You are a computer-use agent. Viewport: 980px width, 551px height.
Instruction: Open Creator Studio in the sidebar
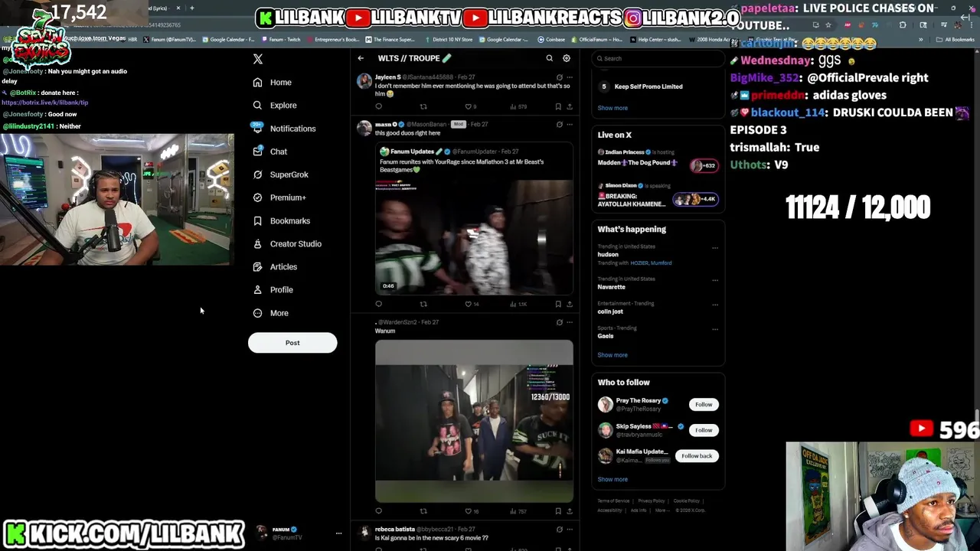(x=287, y=244)
